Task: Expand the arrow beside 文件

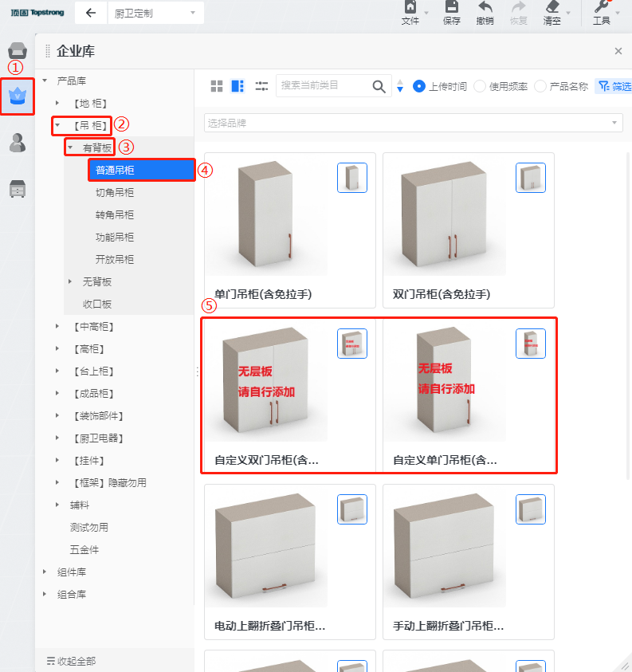Action: click(x=426, y=13)
